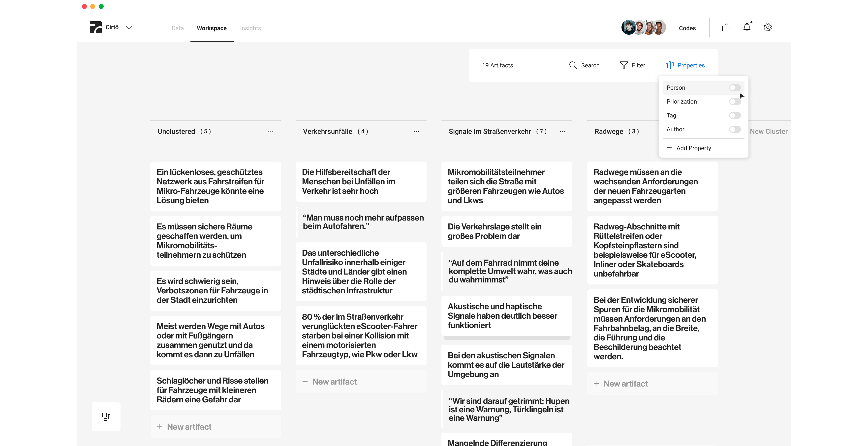This screenshot has width=868, height=446.
Task: Select card 'Schlaglöcher und Risse stellen'
Action: point(216,390)
